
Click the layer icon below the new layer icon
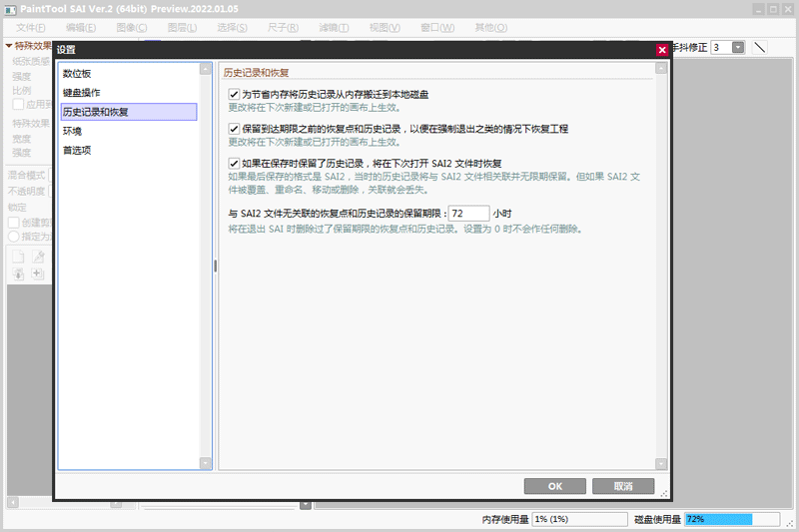pos(19,274)
